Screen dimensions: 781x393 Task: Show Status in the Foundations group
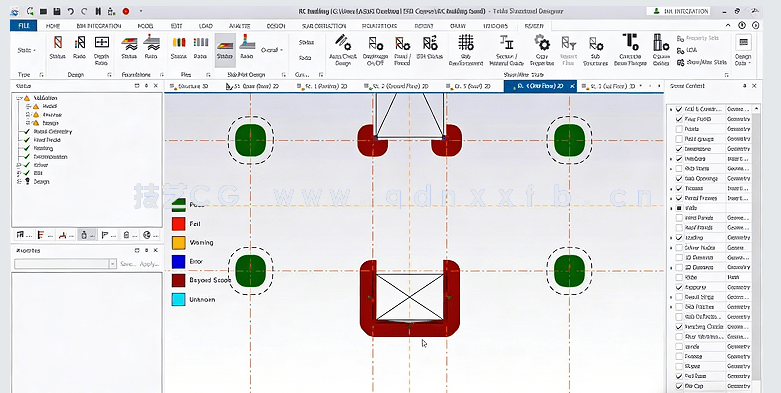[x=129, y=47]
